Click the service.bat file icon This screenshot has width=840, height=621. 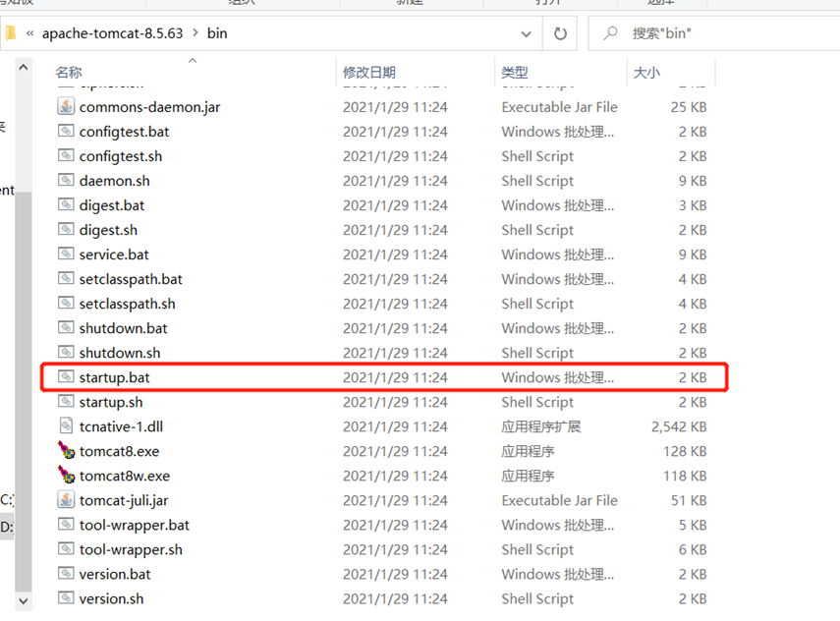(x=66, y=254)
